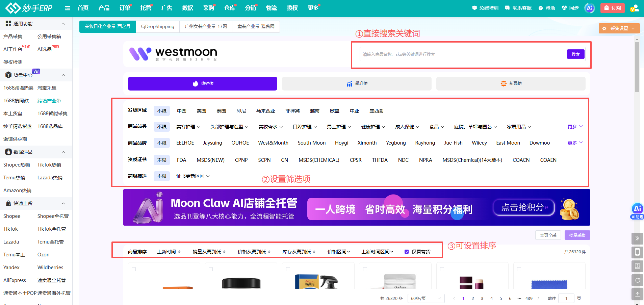Open 跨境产业带 in the sidebar
Screen dimensions: 644x305
[49, 101]
